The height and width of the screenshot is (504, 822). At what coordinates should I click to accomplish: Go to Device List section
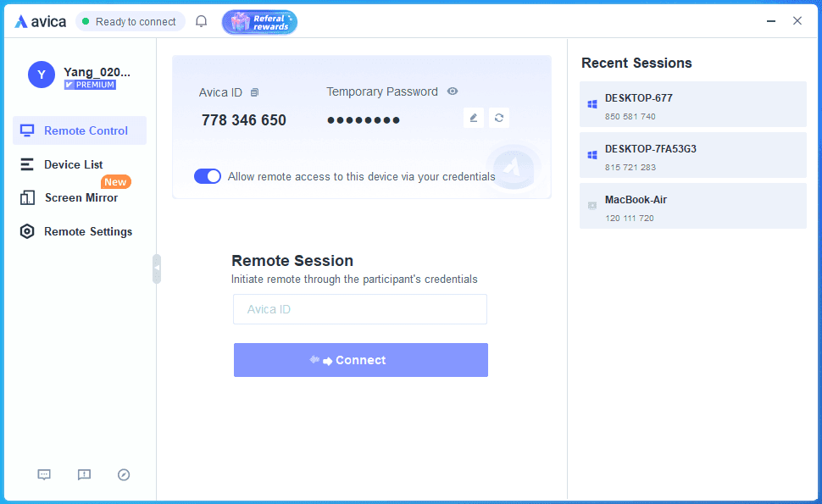coord(73,164)
